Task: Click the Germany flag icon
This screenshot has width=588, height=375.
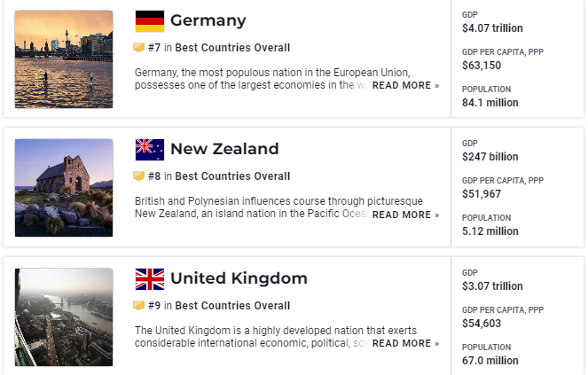Action: pos(150,21)
